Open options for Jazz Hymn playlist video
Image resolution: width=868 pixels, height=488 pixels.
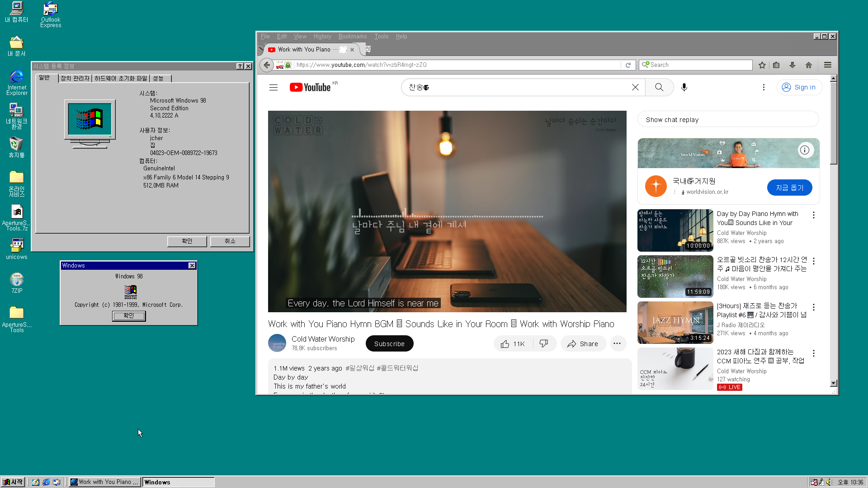pyautogui.click(x=814, y=307)
